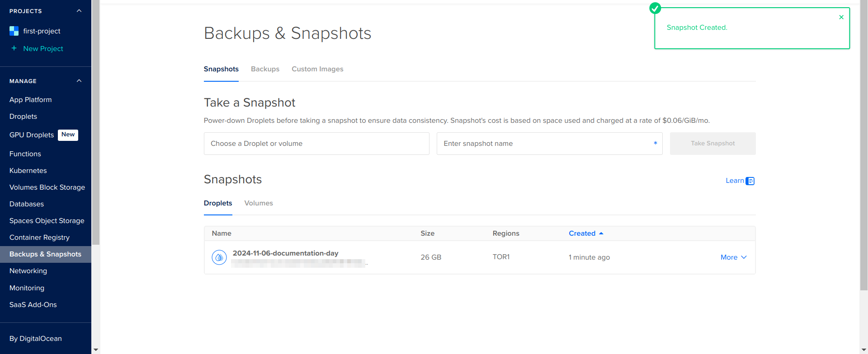Click the 2024-11-06-documentation-day snapshot name
Screen dimensions: 868x354
tap(285, 253)
